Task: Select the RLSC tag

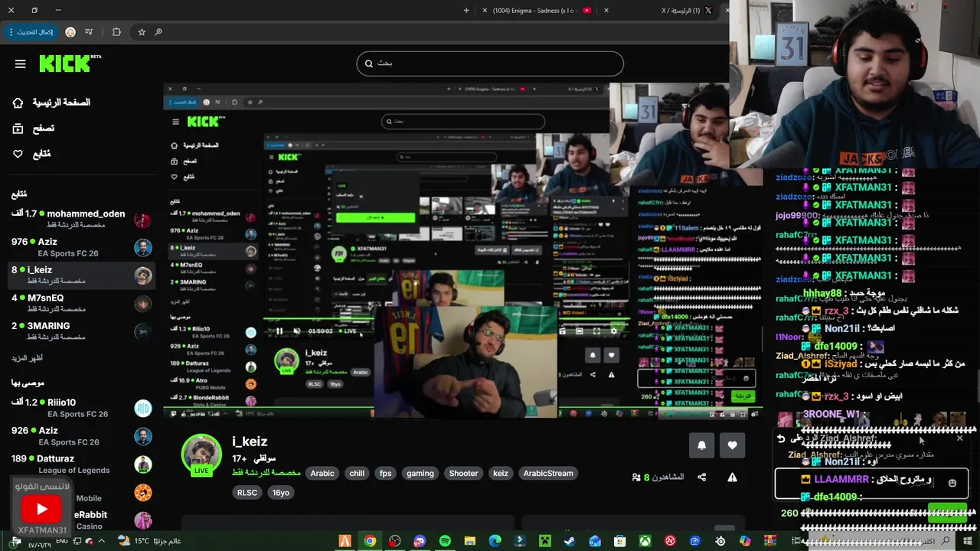Action: click(247, 493)
